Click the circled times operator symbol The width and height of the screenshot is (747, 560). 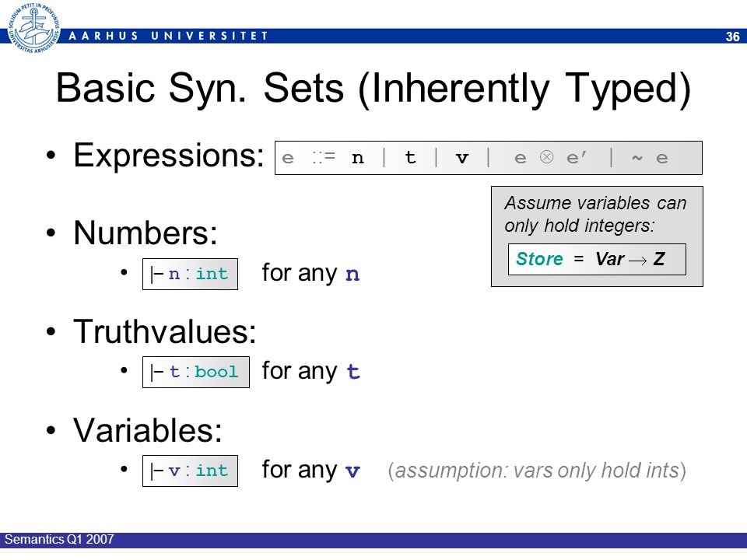[546, 156]
